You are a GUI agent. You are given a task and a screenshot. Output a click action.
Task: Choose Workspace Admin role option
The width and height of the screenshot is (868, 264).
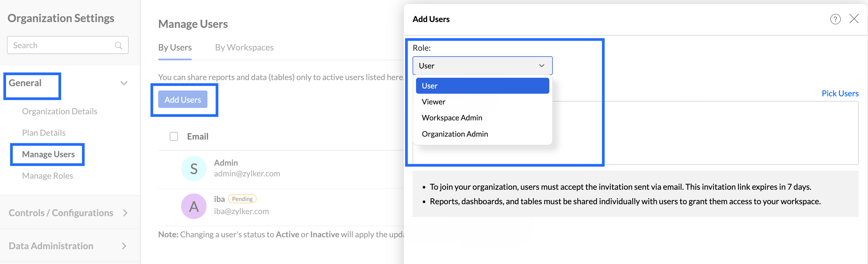coord(452,118)
